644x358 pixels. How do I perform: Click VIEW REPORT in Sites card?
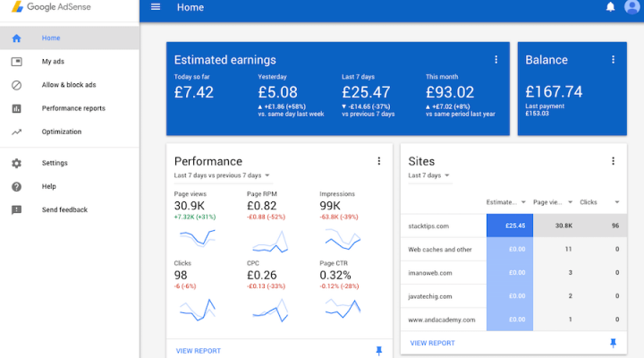click(x=433, y=343)
